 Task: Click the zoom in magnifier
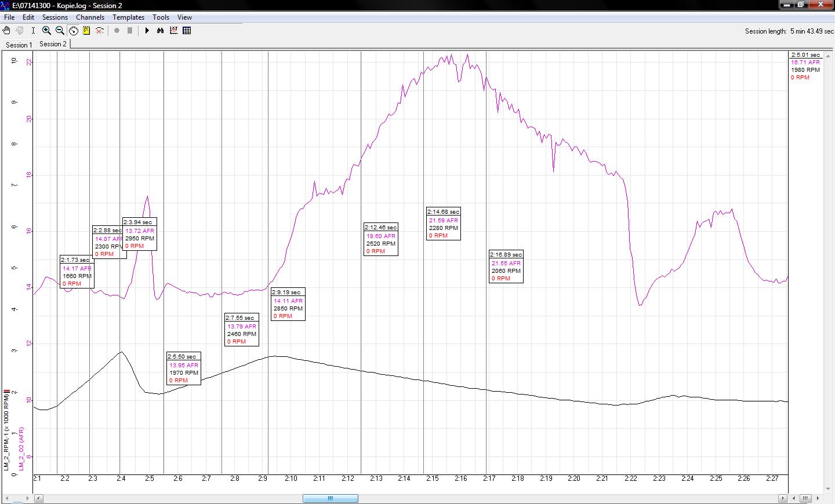coord(46,31)
